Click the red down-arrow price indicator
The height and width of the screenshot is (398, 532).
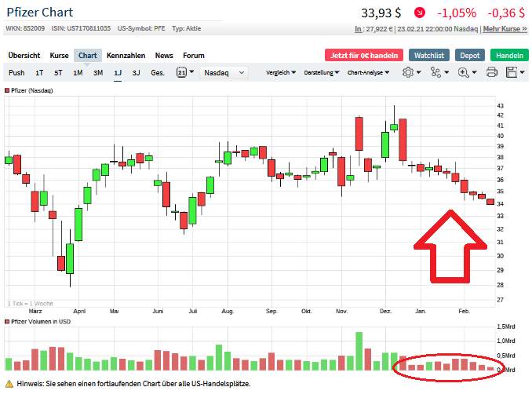tap(420, 13)
